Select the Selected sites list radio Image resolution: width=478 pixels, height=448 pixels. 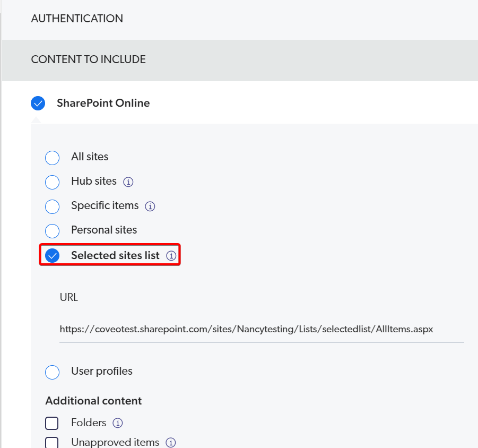click(52, 256)
